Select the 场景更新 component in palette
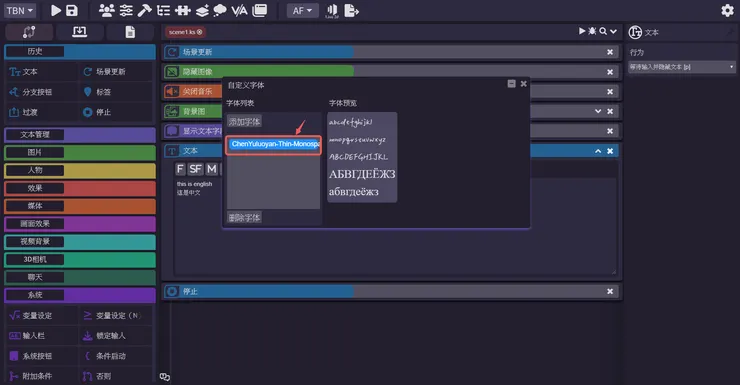740x385 pixels. [116, 72]
